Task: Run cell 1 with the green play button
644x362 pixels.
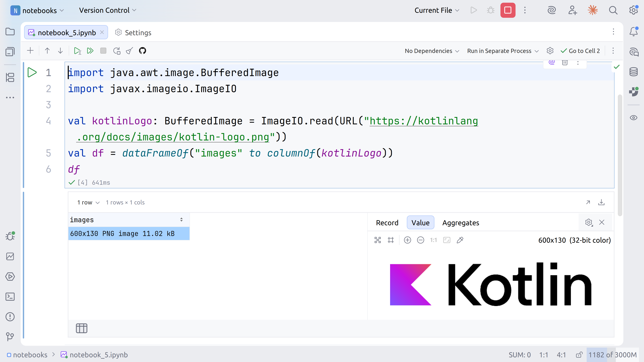Action: click(x=32, y=72)
